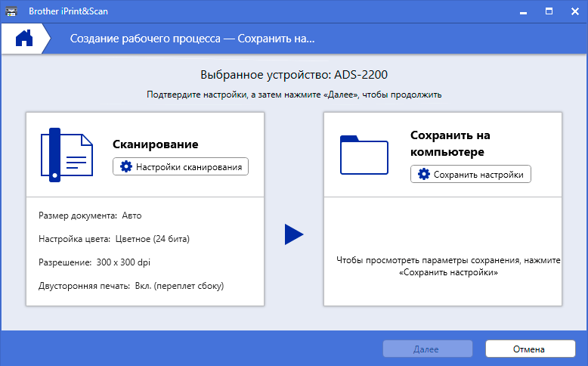
Task: Click the workflow title «Создание рабочего процесса»
Action: 192,39
